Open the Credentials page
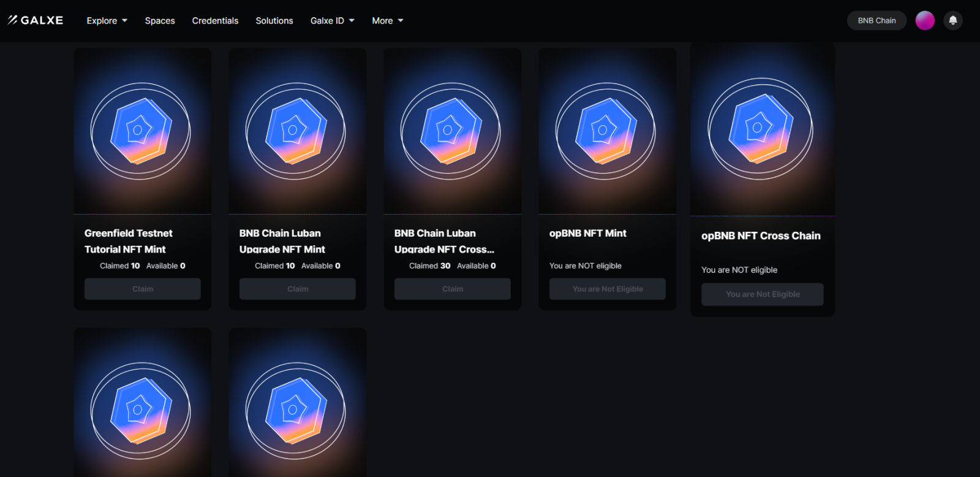This screenshot has width=980, height=477. point(215,20)
